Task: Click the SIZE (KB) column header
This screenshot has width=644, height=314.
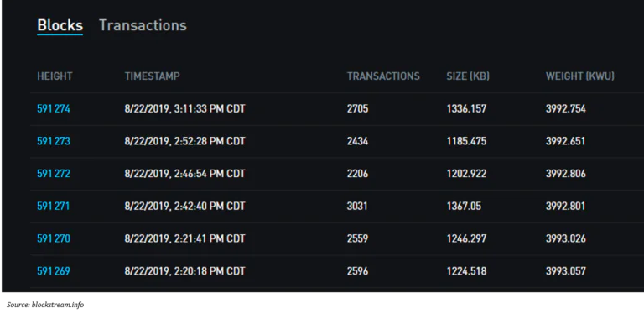Action: (468, 76)
